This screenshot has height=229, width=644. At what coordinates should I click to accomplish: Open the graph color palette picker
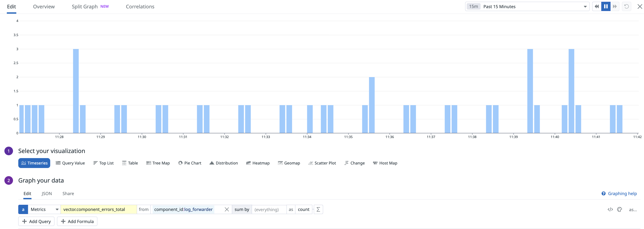620,209
